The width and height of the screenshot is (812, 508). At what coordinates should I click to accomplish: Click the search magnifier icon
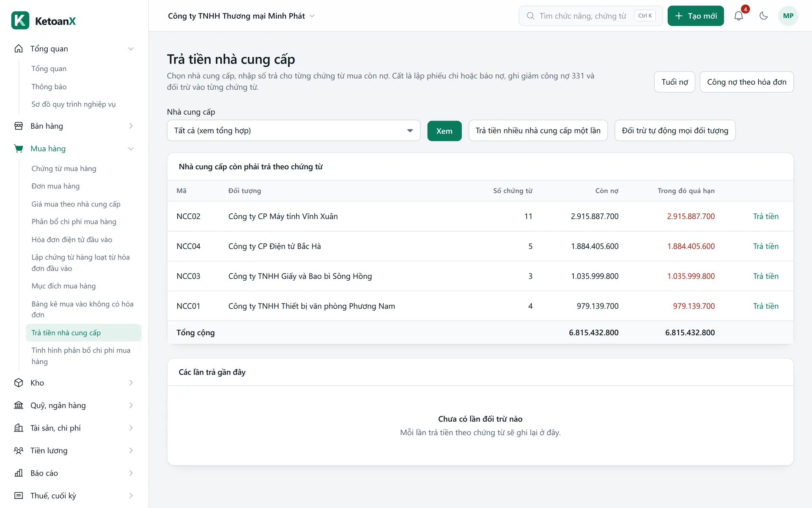point(530,16)
